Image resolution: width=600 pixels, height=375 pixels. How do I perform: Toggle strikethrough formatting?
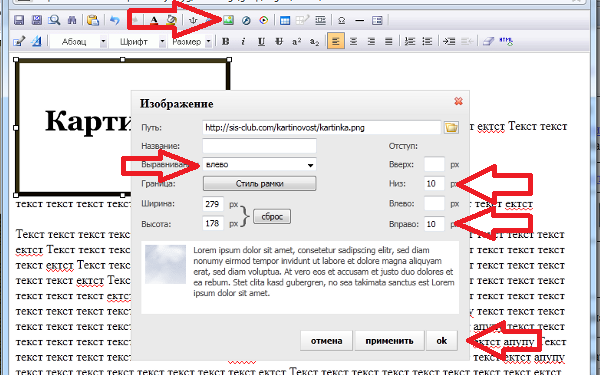pos(279,41)
